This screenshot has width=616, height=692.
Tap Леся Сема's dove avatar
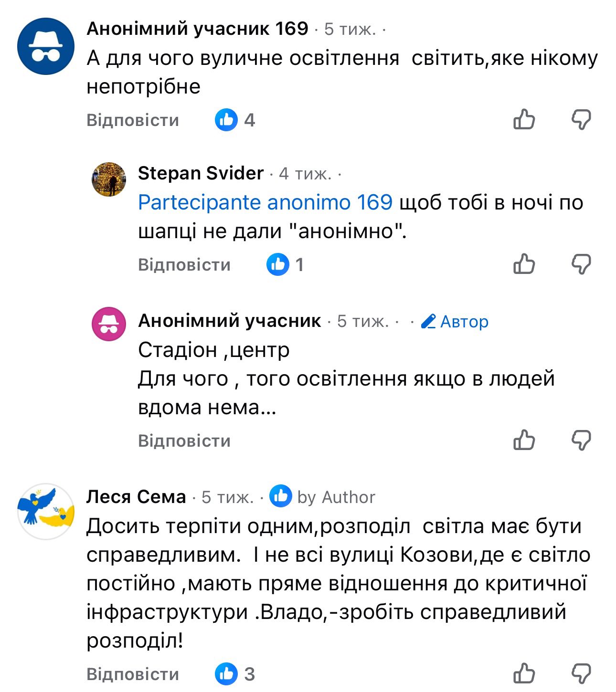(46, 512)
